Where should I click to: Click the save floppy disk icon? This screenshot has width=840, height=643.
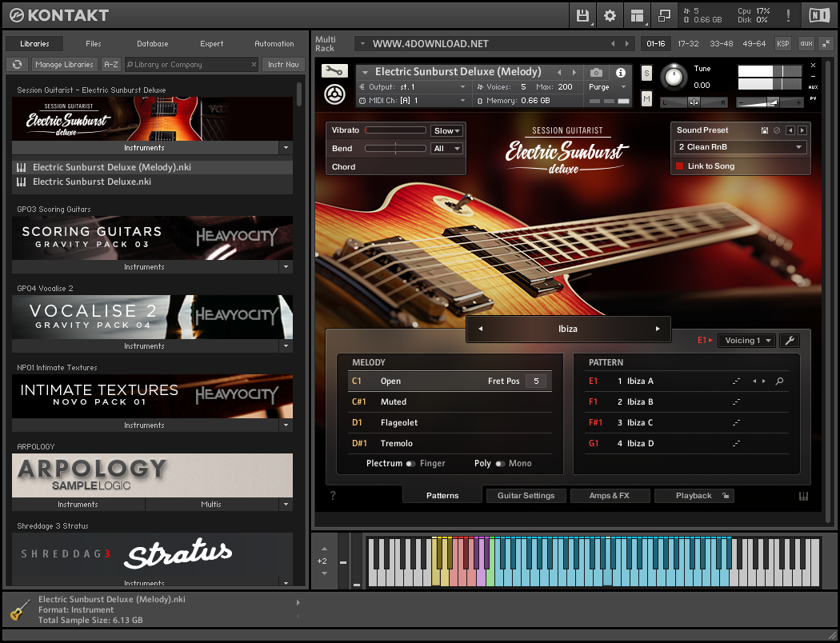tap(582, 15)
